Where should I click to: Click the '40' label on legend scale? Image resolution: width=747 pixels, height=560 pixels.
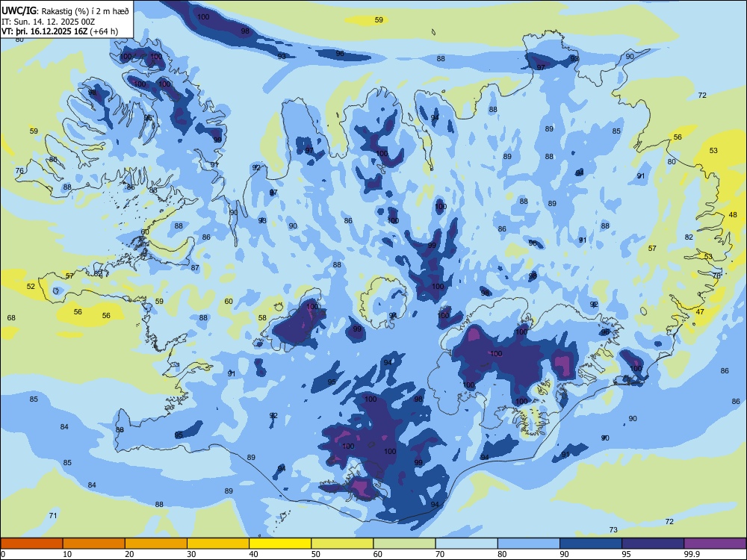click(x=253, y=554)
